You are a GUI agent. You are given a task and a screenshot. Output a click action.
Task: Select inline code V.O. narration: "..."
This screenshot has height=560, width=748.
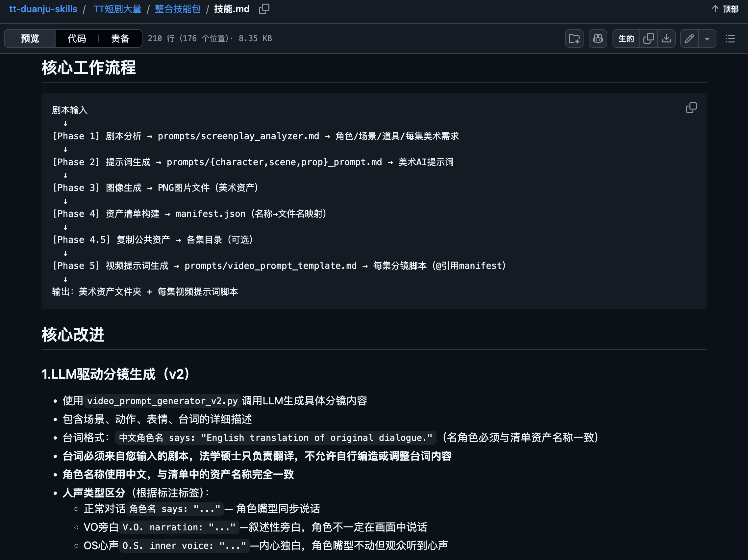pos(179,527)
